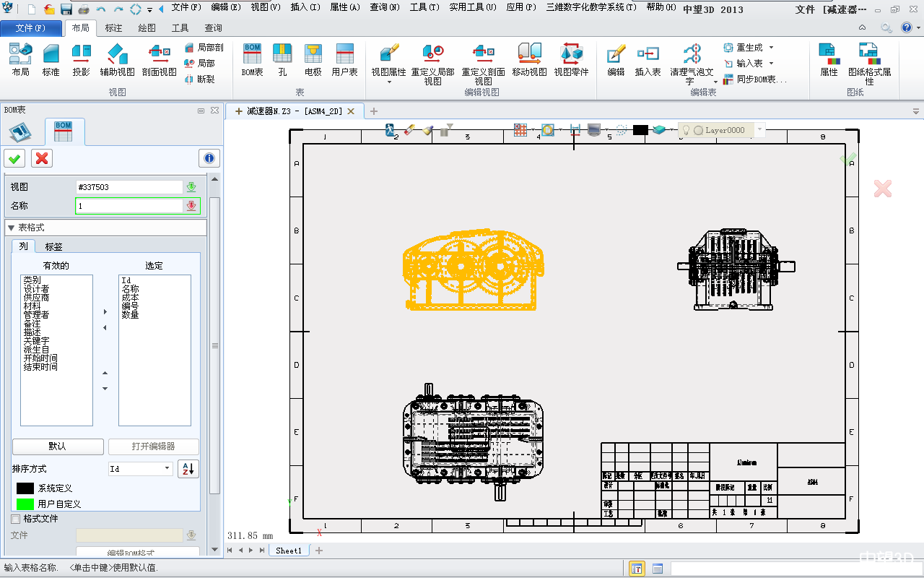924x578 pixels.
Task: Open the 移动视图 move view tool
Action: pyautogui.click(x=529, y=59)
